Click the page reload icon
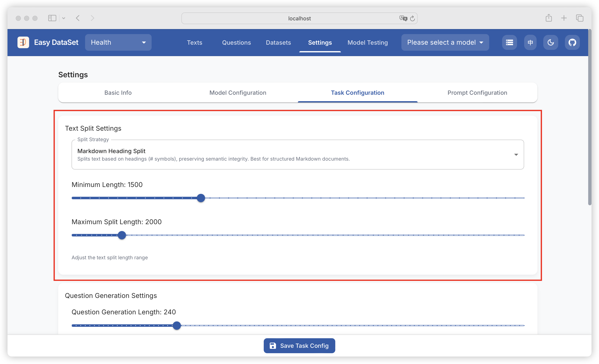This screenshot has height=364, width=599. [412, 18]
